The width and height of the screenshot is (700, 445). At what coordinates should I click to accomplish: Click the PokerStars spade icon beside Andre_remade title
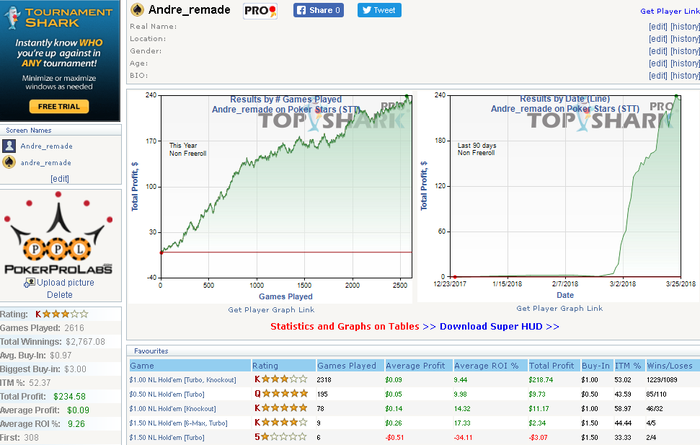(x=137, y=10)
